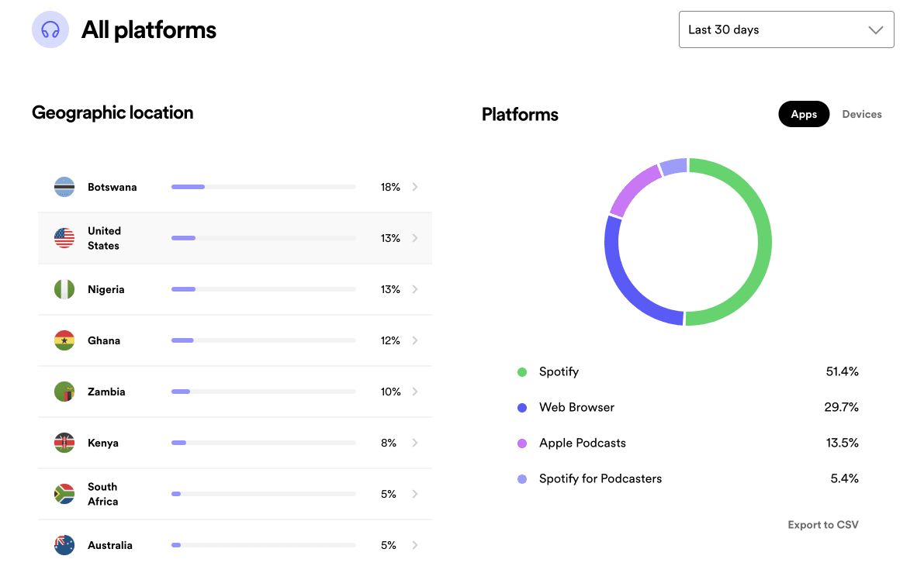Image resolution: width=924 pixels, height=566 pixels.
Task: Switch to the Apps tab
Action: 804,114
